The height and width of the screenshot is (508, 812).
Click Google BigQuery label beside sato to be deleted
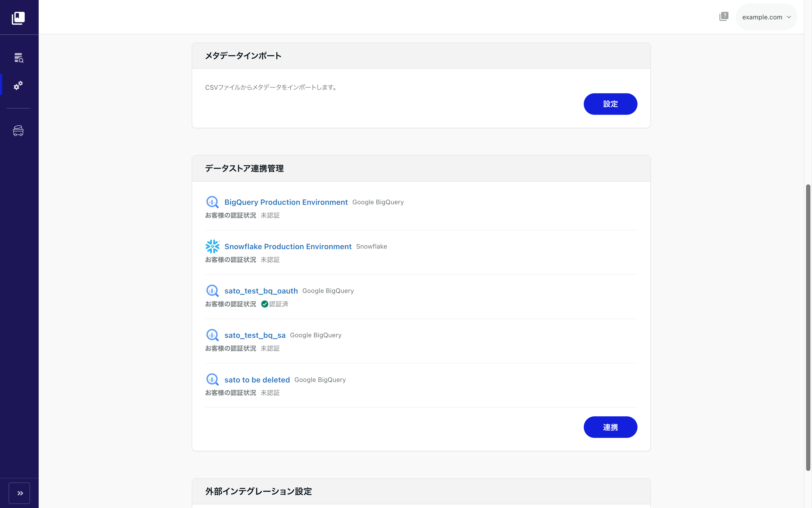(320, 380)
